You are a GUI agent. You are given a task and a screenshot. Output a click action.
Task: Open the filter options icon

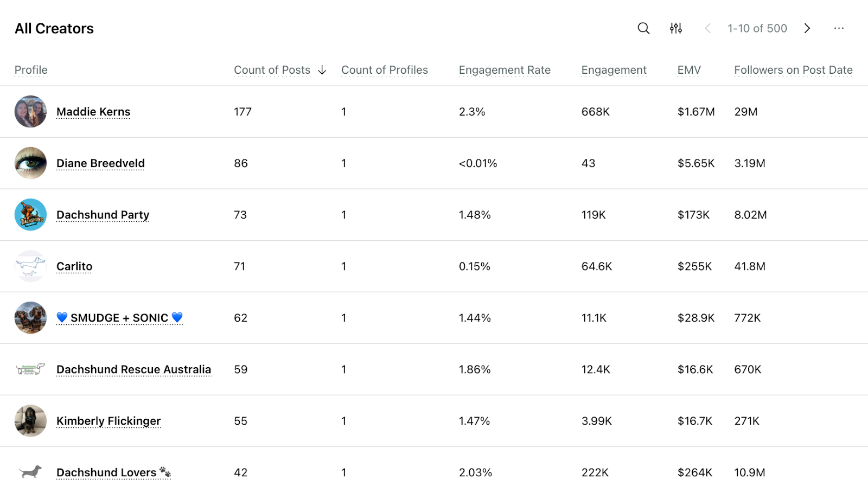(x=676, y=28)
